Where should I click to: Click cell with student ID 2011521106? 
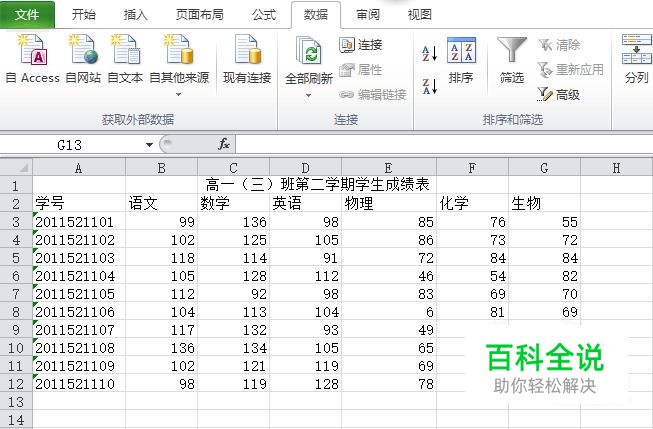coord(79,312)
